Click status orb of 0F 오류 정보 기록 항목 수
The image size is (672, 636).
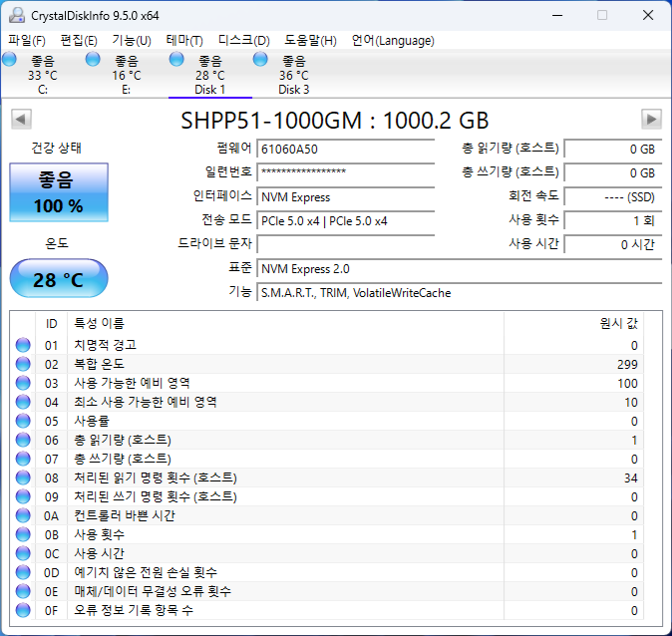tap(23, 610)
